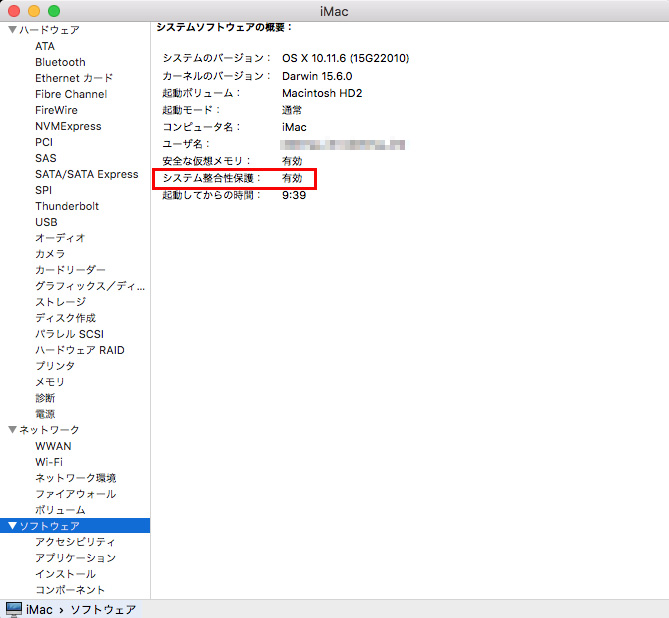Select ボリューム in the sidebar
669x618 pixels.
(60, 510)
